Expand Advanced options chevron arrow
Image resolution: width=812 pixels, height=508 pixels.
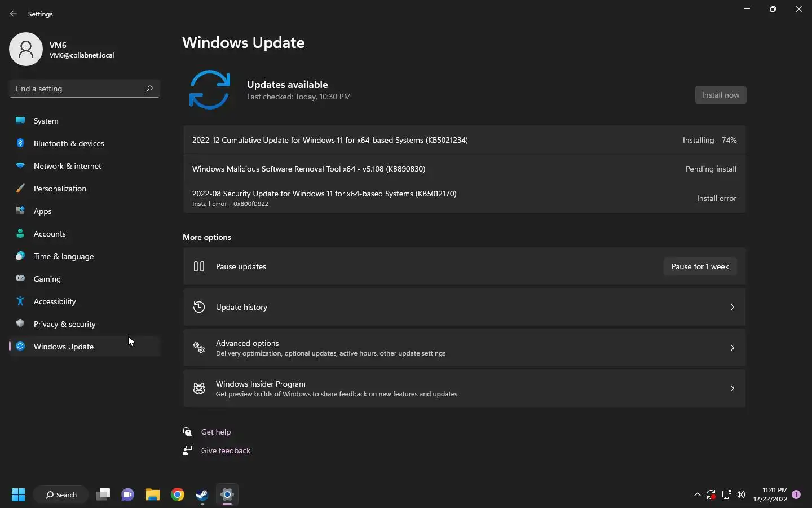[732, 348]
